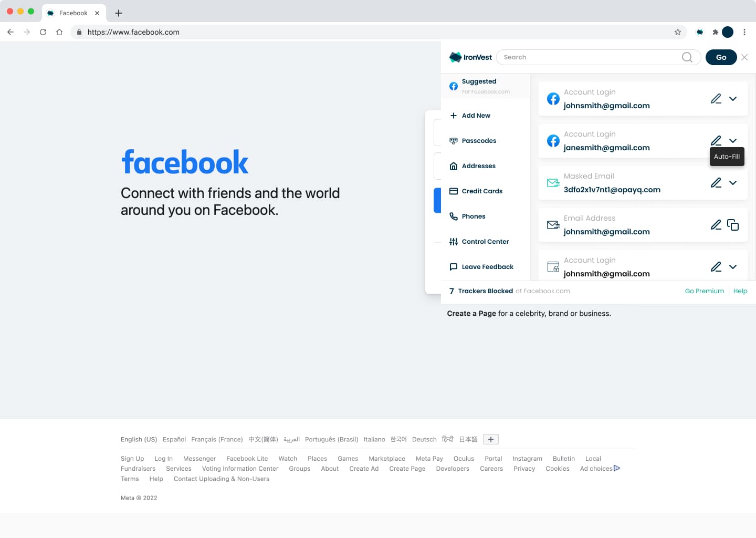Click the IronVest extension icon in toolbar
This screenshot has height=538, width=756.
pyautogui.click(x=700, y=32)
